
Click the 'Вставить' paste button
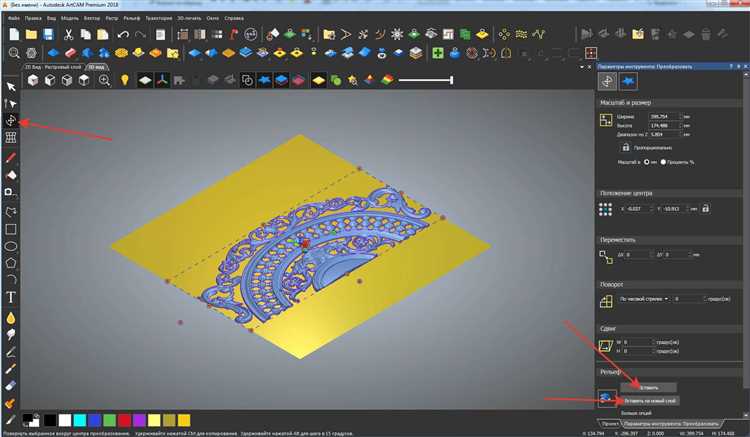(649, 388)
